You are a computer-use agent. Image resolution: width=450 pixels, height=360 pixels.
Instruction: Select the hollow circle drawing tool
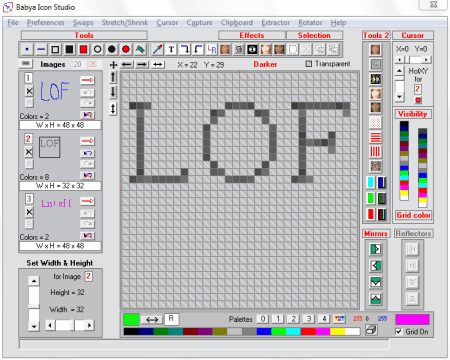(97, 50)
